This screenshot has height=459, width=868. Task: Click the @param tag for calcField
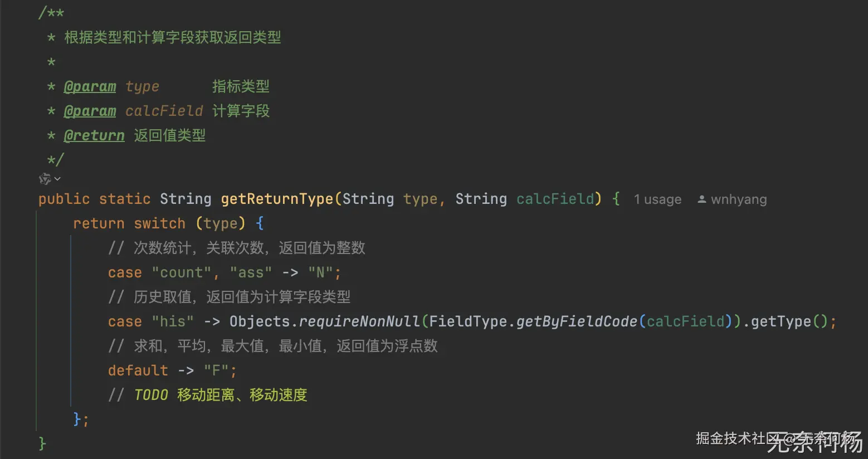click(x=90, y=111)
